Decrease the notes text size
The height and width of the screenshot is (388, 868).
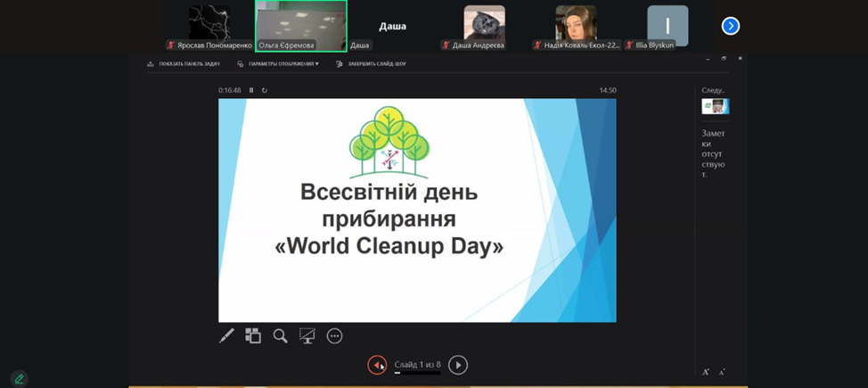coord(722,372)
